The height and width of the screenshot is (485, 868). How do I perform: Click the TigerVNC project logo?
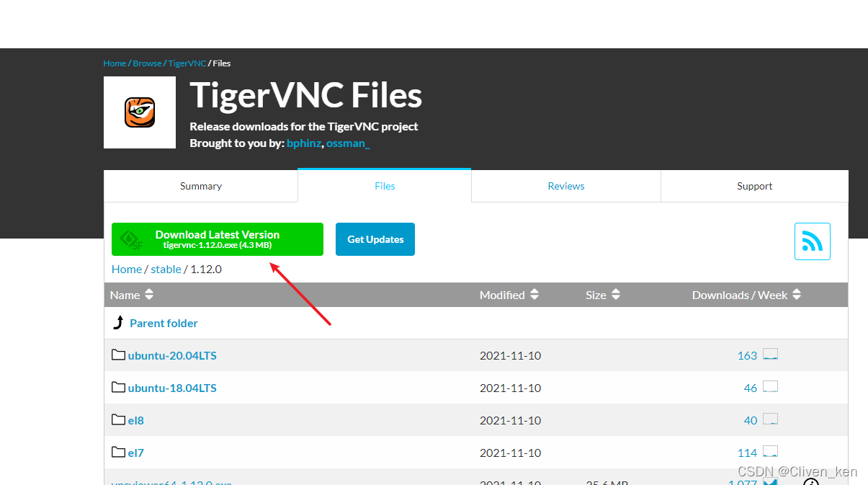tap(140, 112)
